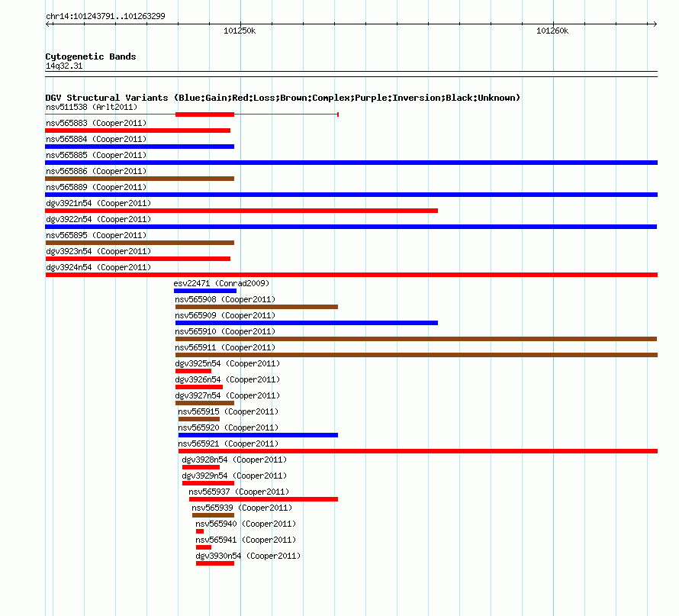Image resolution: width=679 pixels, height=616 pixels.
Task: Open nsv565937 (Cooper2011) label
Action: (x=239, y=492)
